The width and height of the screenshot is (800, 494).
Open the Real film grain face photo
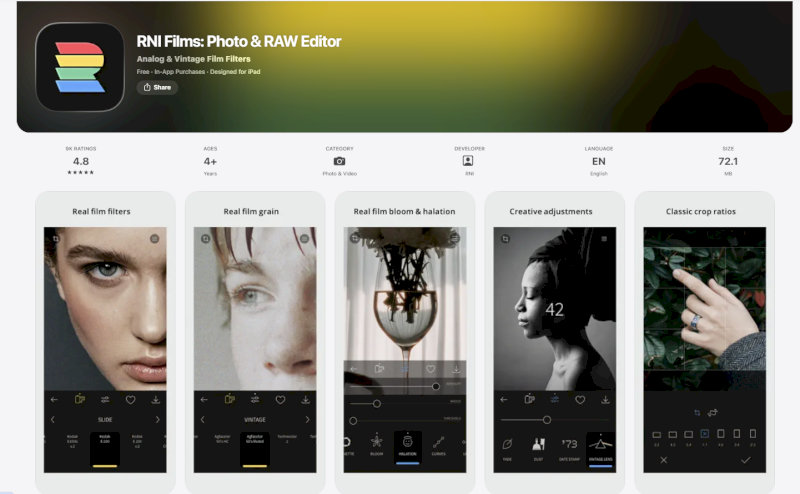255,309
